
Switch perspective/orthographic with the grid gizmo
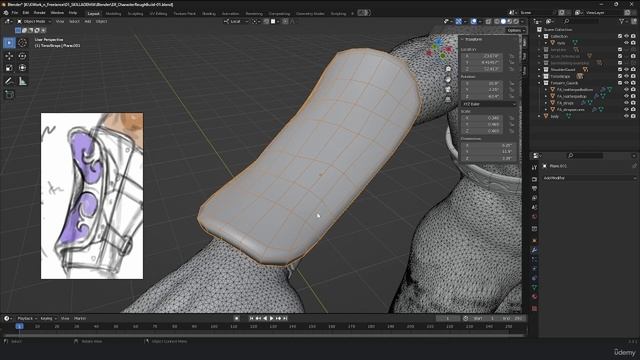point(448,100)
